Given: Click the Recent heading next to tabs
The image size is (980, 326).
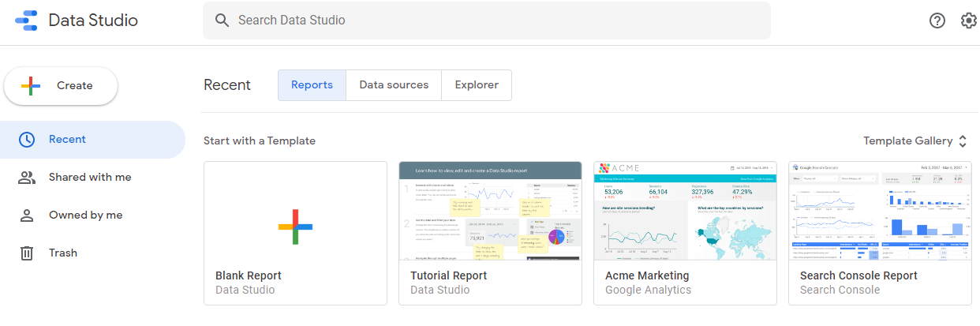Looking at the screenshot, I should tap(227, 85).
